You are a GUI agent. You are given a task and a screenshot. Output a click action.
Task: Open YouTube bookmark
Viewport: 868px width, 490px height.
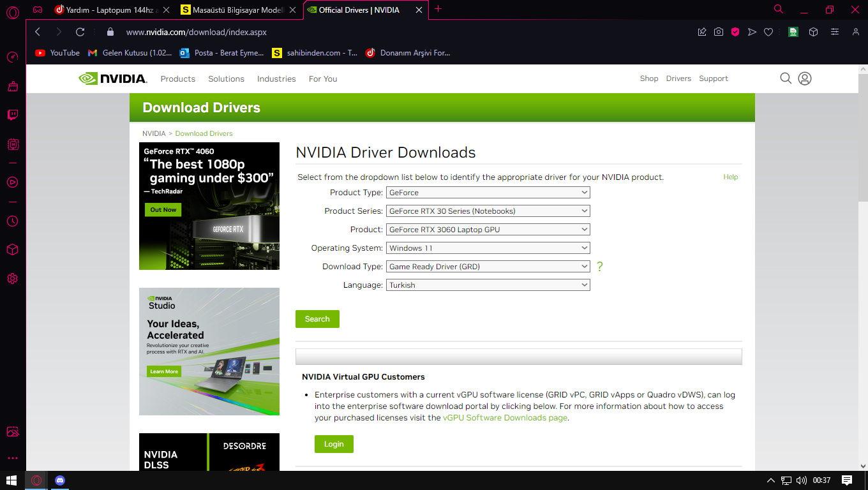58,53
